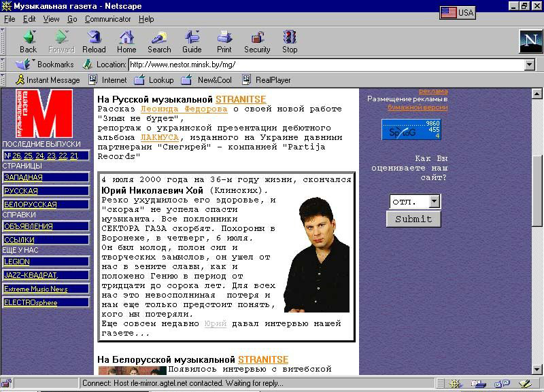This screenshot has height=392, width=544.
Task: Open the ОБЪЯВЛЕНИЯ link
Action: pos(29,226)
